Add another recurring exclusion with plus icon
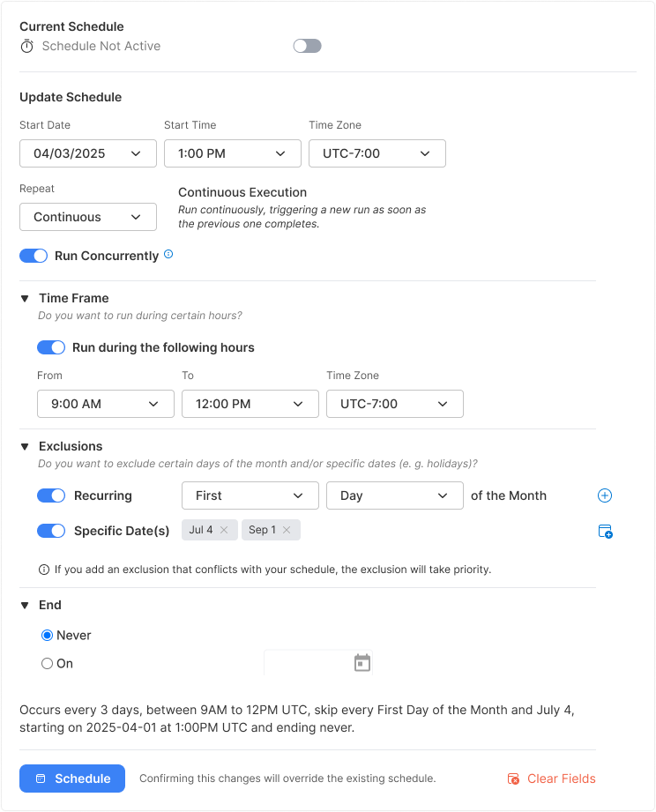This screenshot has width=656, height=812. click(605, 495)
